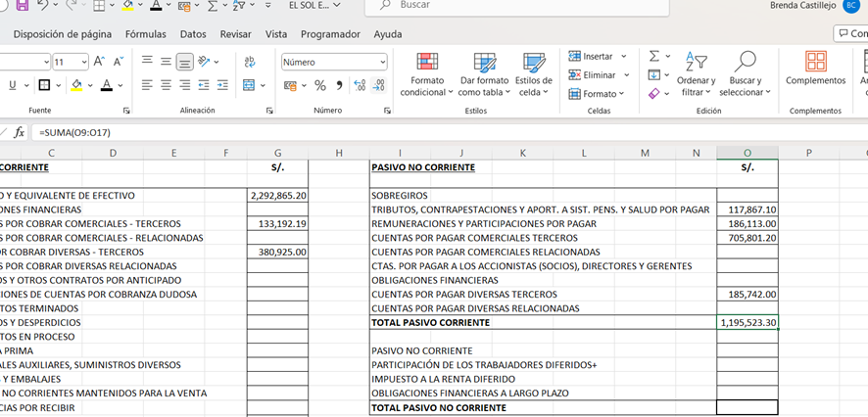Toggle middle vertical alignment
Image resolution: width=868 pixels, height=417 pixels.
coord(166,61)
